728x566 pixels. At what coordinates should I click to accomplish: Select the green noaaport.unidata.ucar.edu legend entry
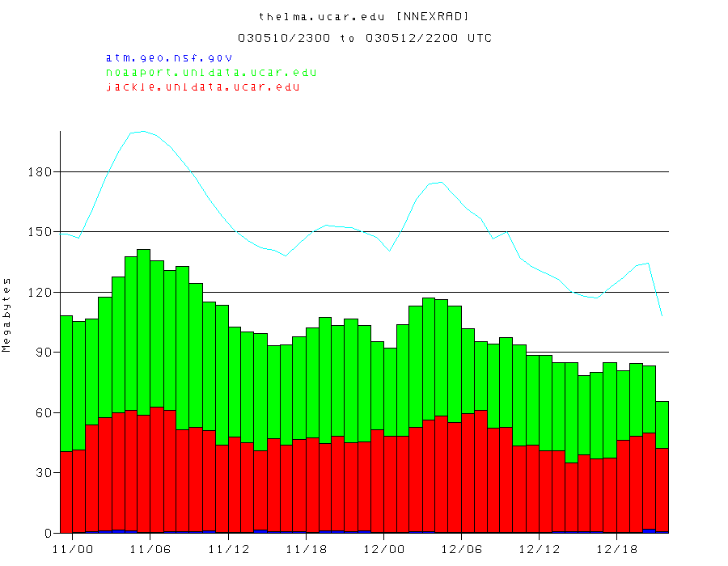tap(210, 72)
